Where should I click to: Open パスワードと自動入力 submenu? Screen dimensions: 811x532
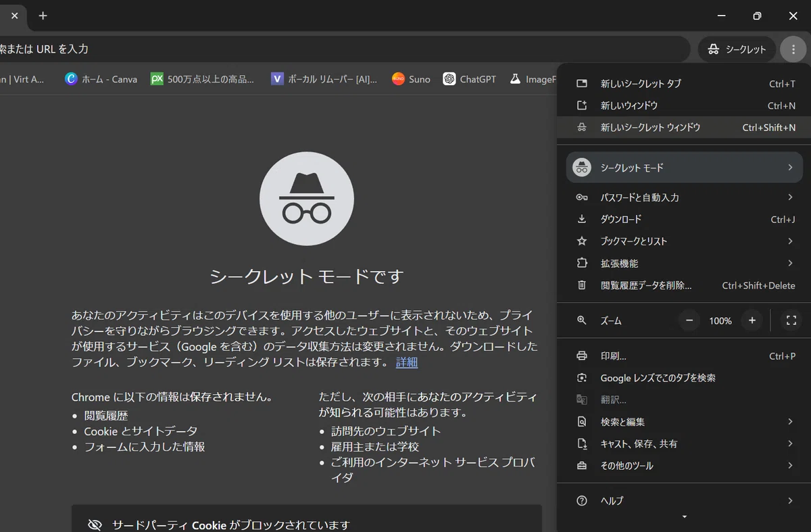(x=684, y=197)
